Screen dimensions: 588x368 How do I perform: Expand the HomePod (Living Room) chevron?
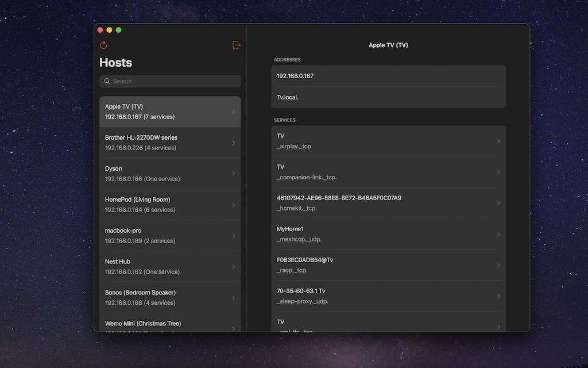(233, 205)
